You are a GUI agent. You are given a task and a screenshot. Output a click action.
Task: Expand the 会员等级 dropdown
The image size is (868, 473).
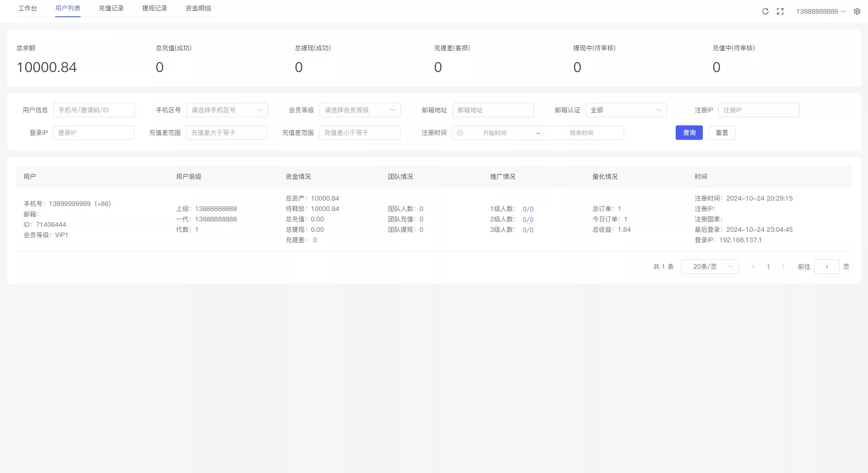pyautogui.click(x=360, y=110)
